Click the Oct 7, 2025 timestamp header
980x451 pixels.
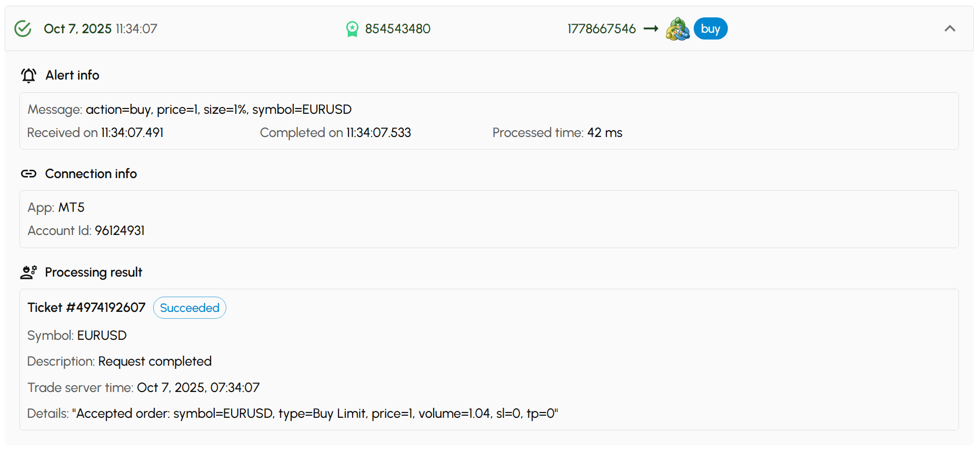click(100, 29)
